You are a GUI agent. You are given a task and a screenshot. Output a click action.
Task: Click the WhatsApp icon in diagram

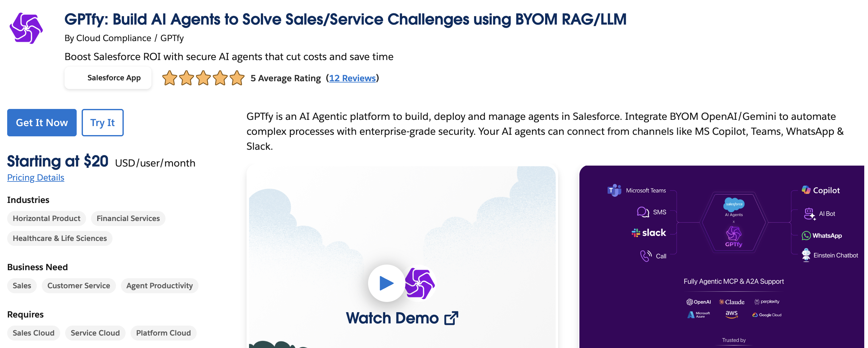pos(806,236)
